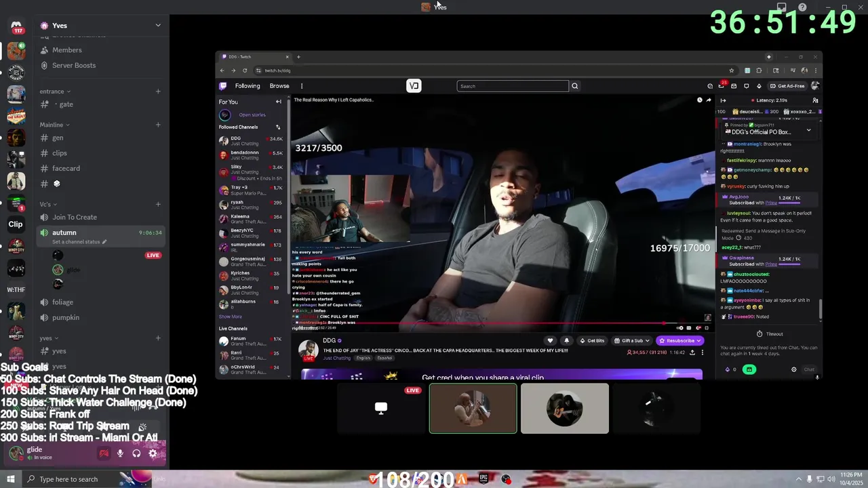Click the Twitch search magnifier button

coord(574,86)
